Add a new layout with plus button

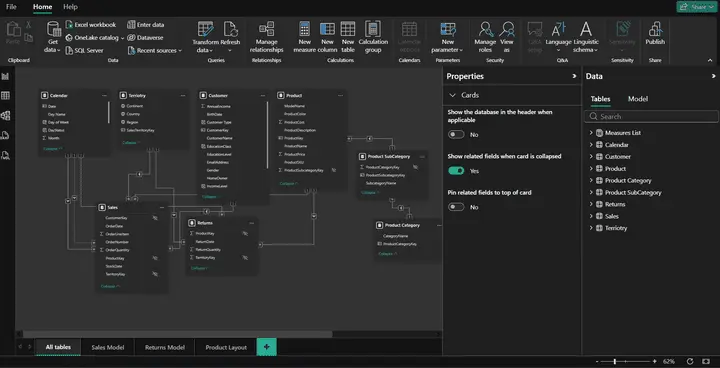(267, 347)
